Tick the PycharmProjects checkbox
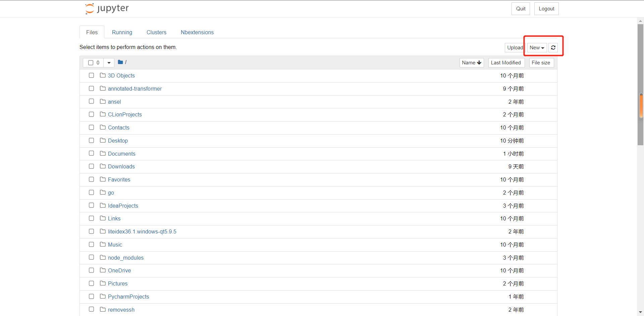Viewport: 644px width, 316px height. (x=91, y=297)
